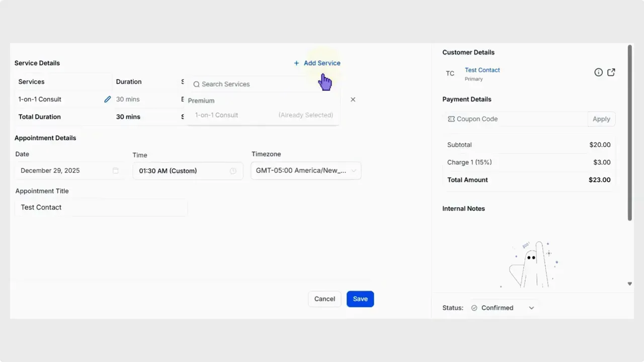Viewport: 644px width, 362px height.
Task: Click the magnifier in Search Services
Action: pyautogui.click(x=196, y=84)
